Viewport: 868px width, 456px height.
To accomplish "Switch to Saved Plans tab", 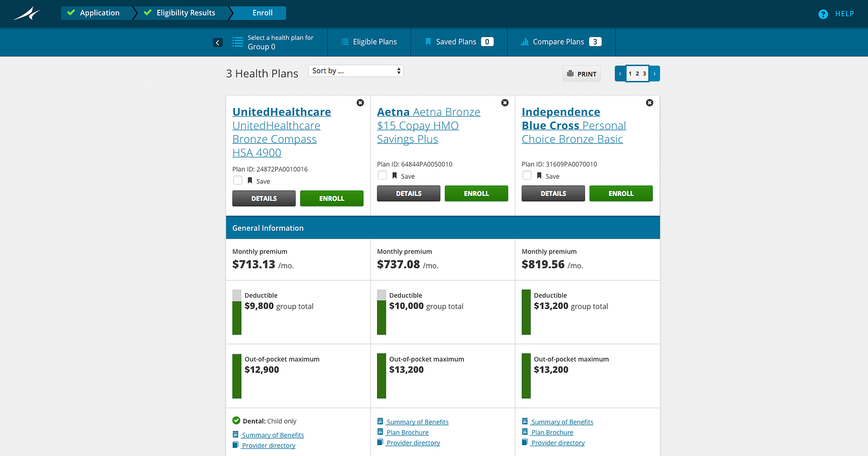I will click(459, 42).
